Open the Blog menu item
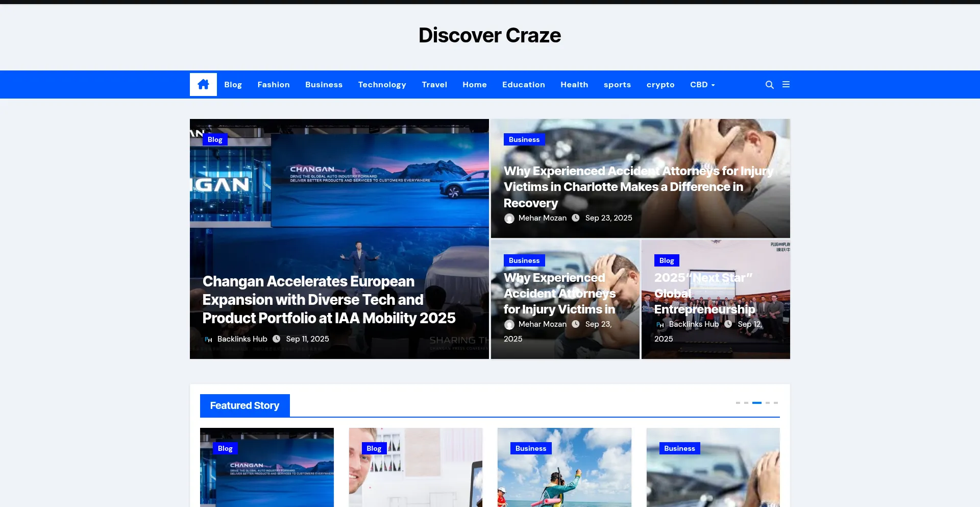980x507 pixels. (233, 85)
